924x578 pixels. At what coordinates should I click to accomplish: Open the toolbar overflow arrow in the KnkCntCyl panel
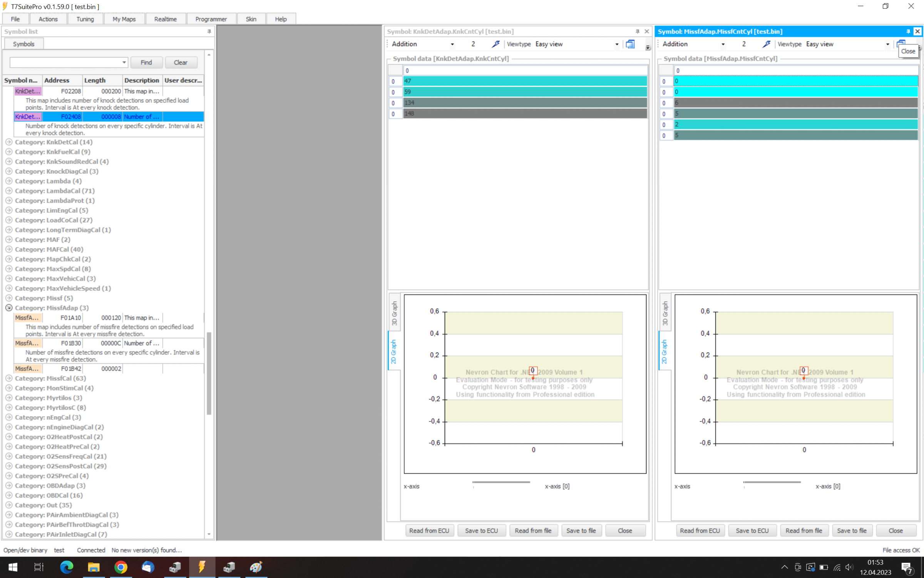tap(648, 47)
